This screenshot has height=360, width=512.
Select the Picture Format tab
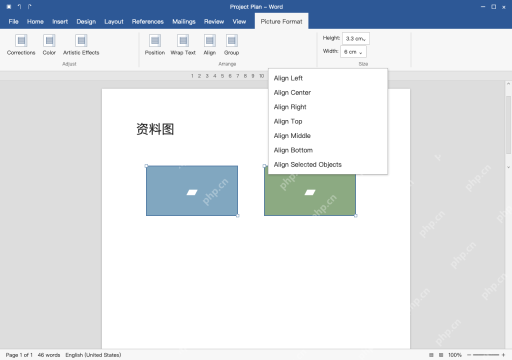pyautogui.click(x=282, y=21)
